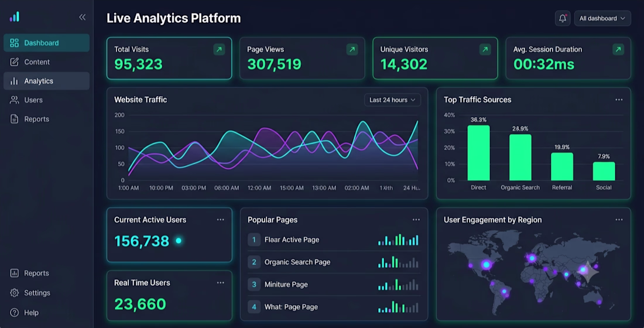Viewport: 644px width, 328px height.
Task: Click the Settings gear icon
Action: click(15, 293)
